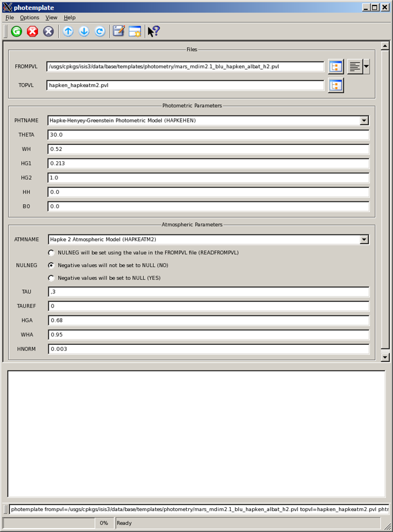Click the blue down arrow history icon
The image size is (393, 532).
[x=84, y=31]
